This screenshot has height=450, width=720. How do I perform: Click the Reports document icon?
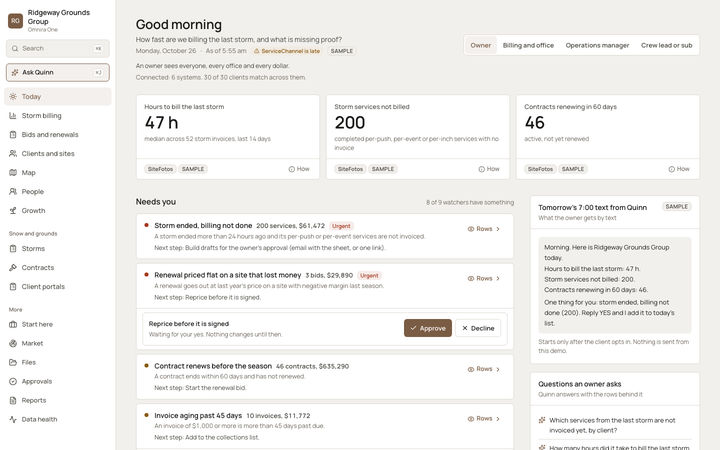coord(13,400)
